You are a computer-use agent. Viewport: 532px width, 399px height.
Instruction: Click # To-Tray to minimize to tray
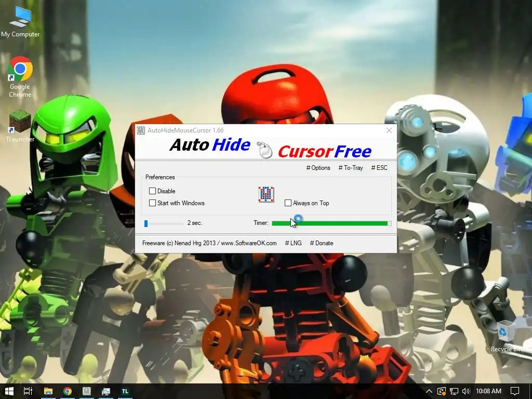(351, 168)
